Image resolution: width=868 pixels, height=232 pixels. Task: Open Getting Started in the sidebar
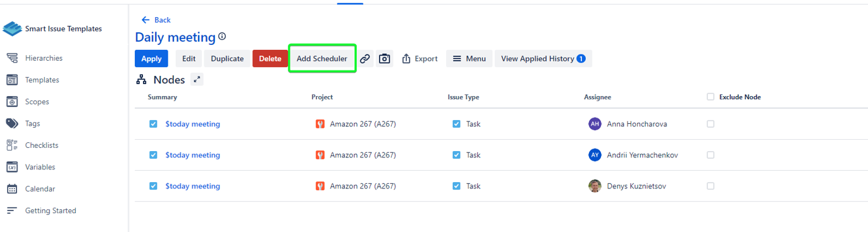tap(51, 211)
